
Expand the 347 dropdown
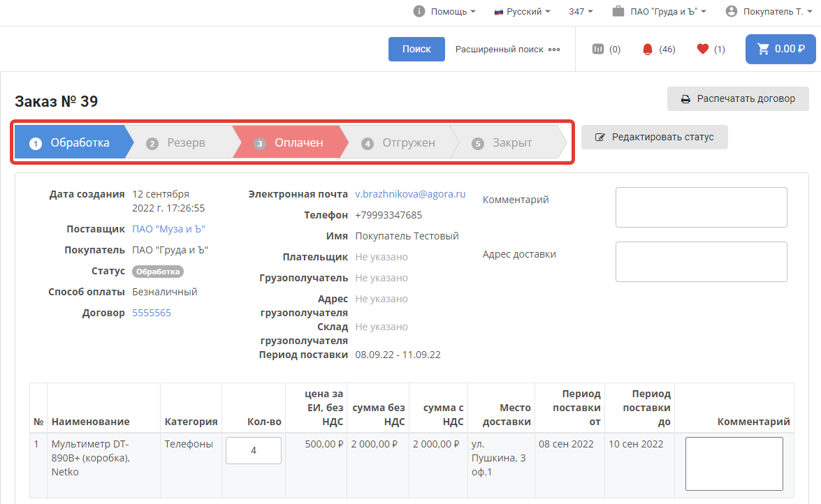[x=581, y=11]
